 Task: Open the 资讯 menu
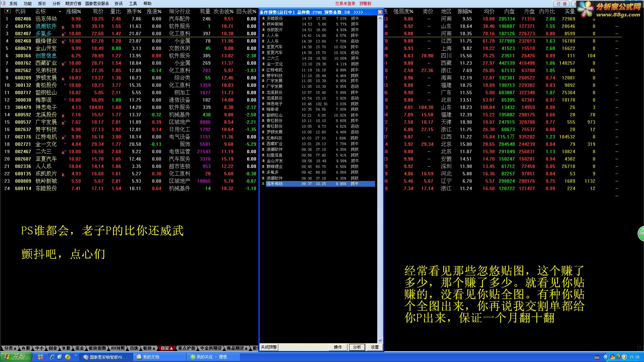pos(119,4)
